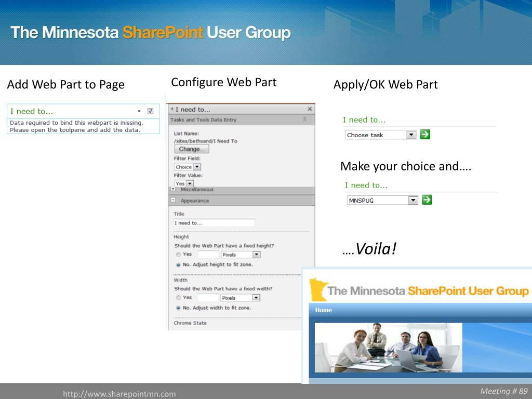This screenshot has height=399, width=532.
Task: Click the fixed width value field
Action: coord(208,298)
